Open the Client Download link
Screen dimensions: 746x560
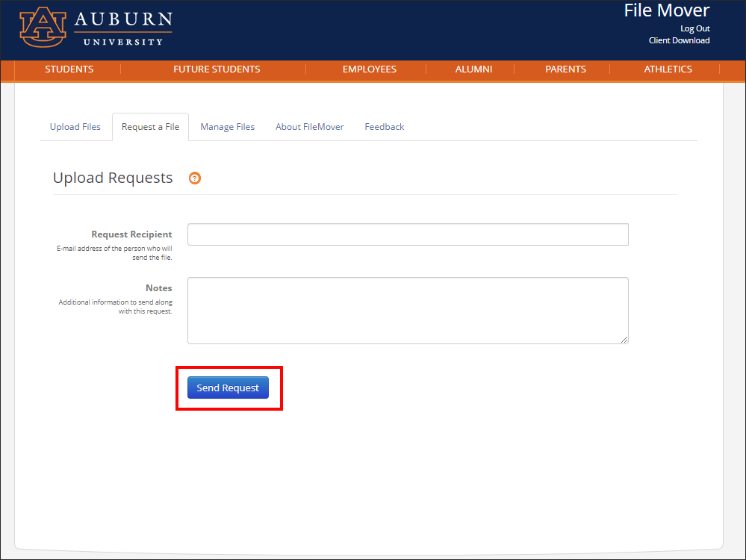[679, 40]
